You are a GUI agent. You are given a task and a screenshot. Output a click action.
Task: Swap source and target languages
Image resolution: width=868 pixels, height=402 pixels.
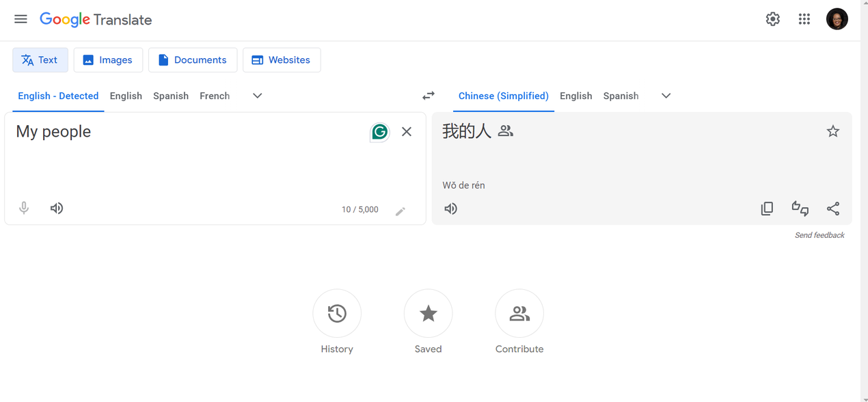coord(429,96)
